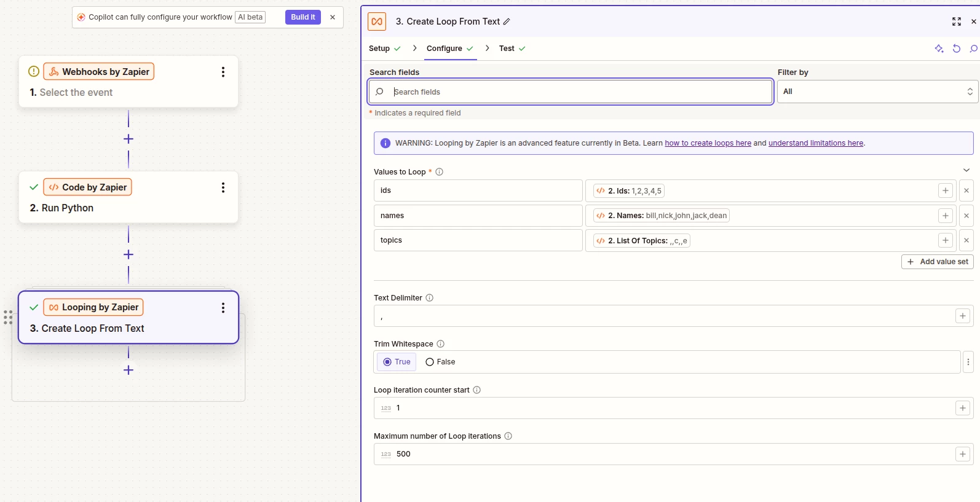Viewport: 980px width, 502px height.
Task: Add a step inside the loop after Looping step
Action: point(128,370)
